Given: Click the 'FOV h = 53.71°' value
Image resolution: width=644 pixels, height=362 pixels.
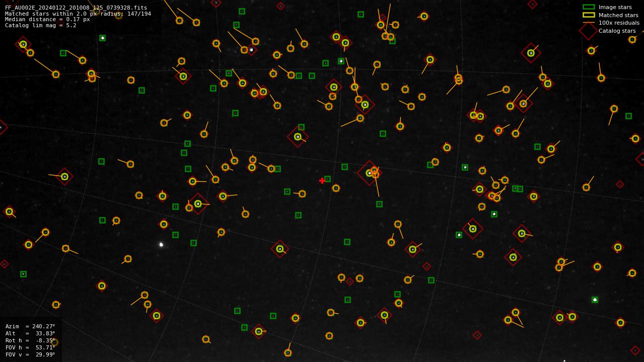Looking at the screenshot, I should (30, 347).
